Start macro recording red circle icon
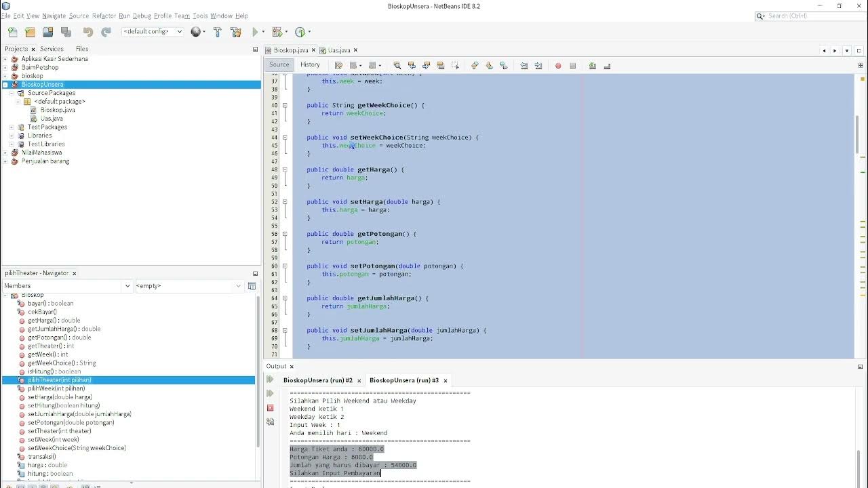This screenshot has width=868, height=488. pyautogui.click(x=558, y=66)
